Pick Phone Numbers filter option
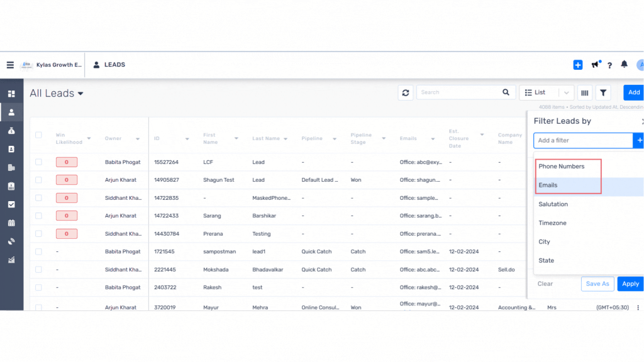 click(561, 167)
